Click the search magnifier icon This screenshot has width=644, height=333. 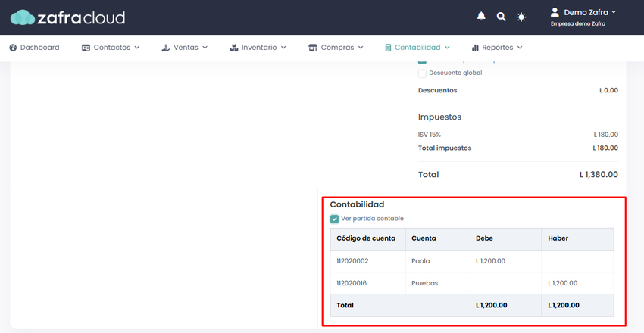(x=501, y=17)
